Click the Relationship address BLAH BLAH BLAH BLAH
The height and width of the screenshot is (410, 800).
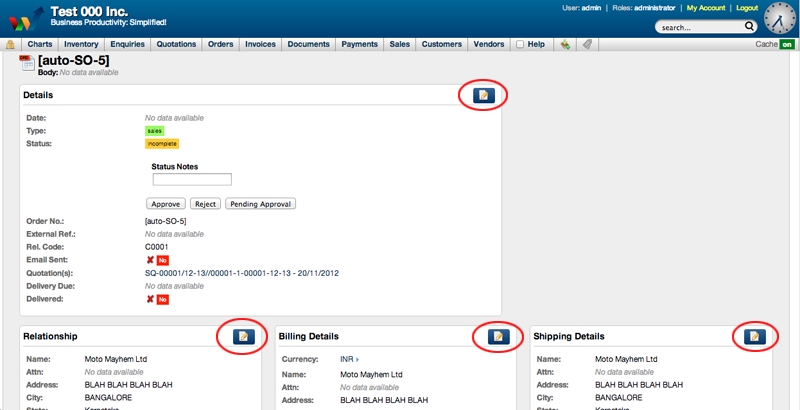(x=129, y=385)
